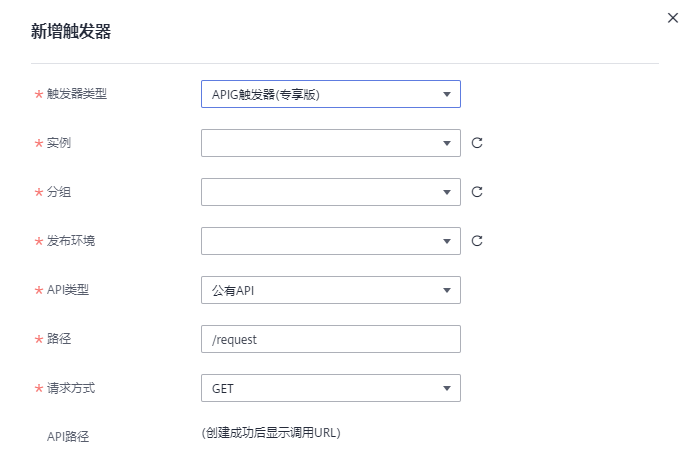The width and height of the screenshot is (689, 474).
Task: Click the 路径 input containing /request
Action: (330, 339)
